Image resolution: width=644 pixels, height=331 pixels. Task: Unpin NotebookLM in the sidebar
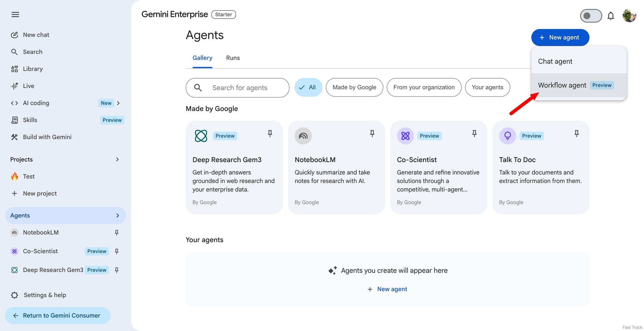click(x=117, y=232)
